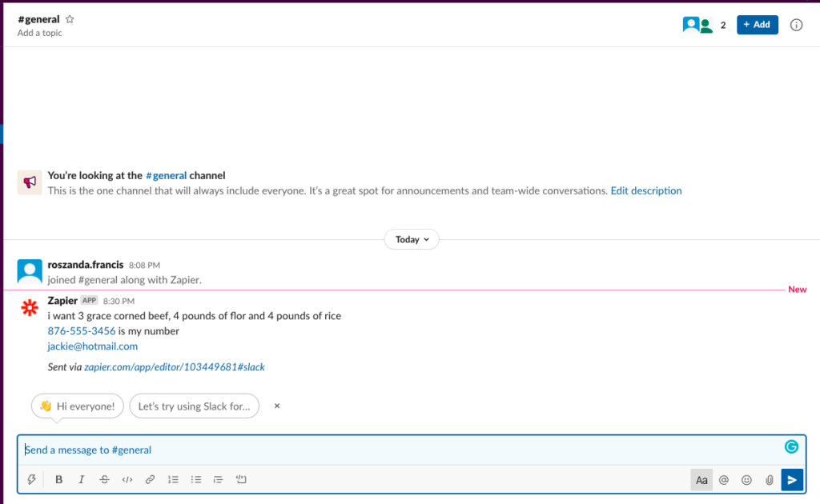The image size is (820, 504).
Task: Click the @ mention icon
Action: pyautogui.click(x=724, y=480)
